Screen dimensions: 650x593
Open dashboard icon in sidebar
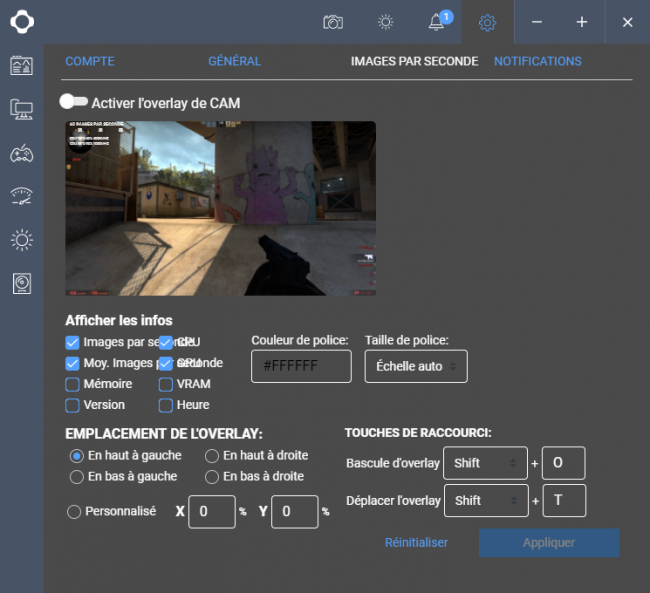[x=22, y=66]
